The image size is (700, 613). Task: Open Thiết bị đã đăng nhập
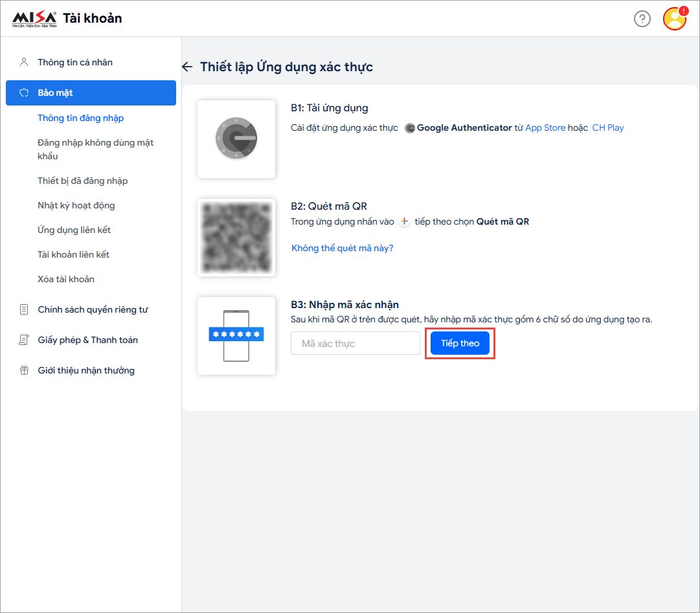pos(82,181)
